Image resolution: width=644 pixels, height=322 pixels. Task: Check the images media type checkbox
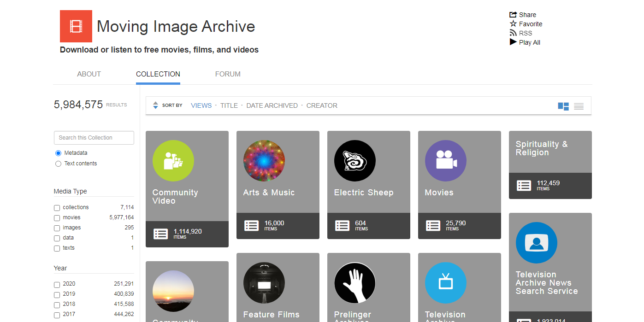57,228
